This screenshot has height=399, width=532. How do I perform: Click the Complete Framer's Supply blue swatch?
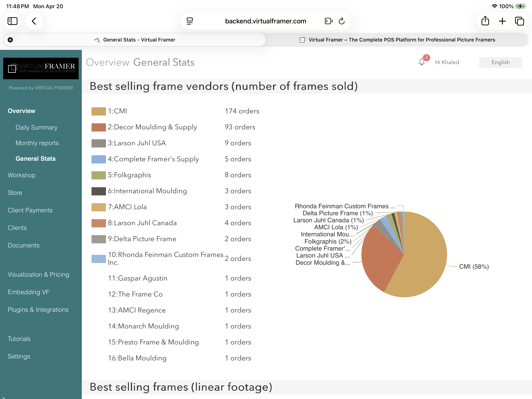99,159
